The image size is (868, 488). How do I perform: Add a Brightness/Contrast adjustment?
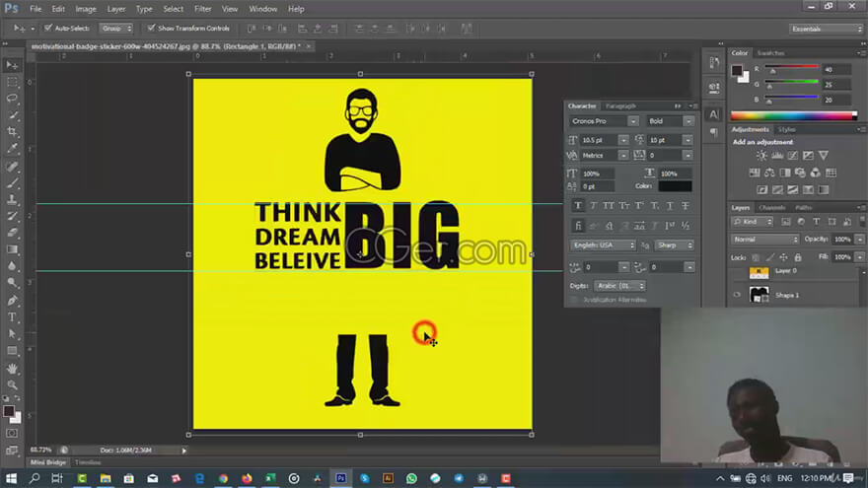(x=761, y=156)
